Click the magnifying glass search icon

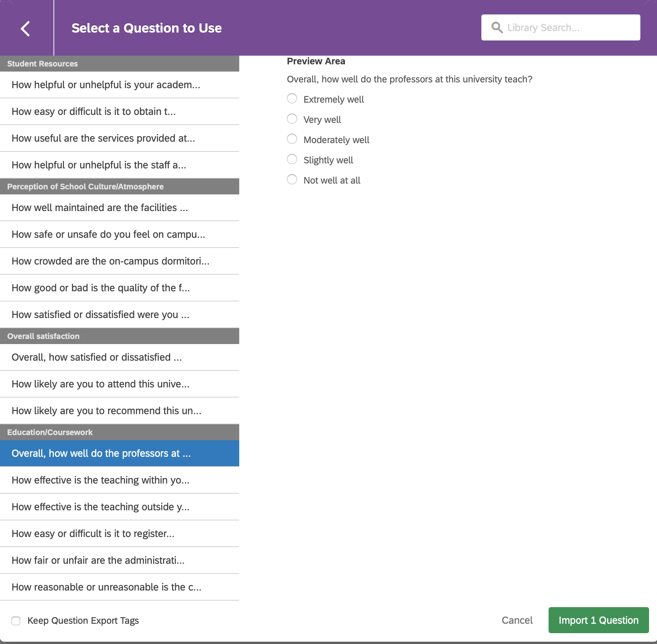(x=497, y=27)
